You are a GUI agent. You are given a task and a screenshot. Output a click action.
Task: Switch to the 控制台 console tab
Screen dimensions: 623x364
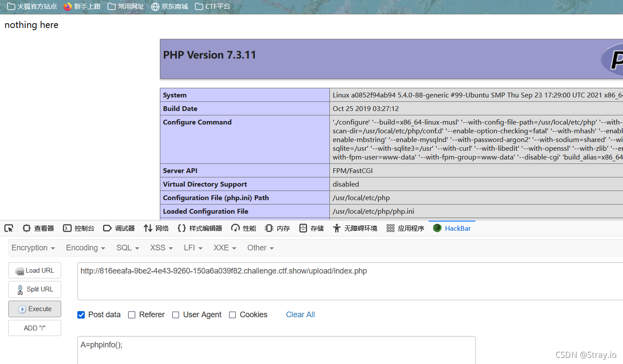79,228
